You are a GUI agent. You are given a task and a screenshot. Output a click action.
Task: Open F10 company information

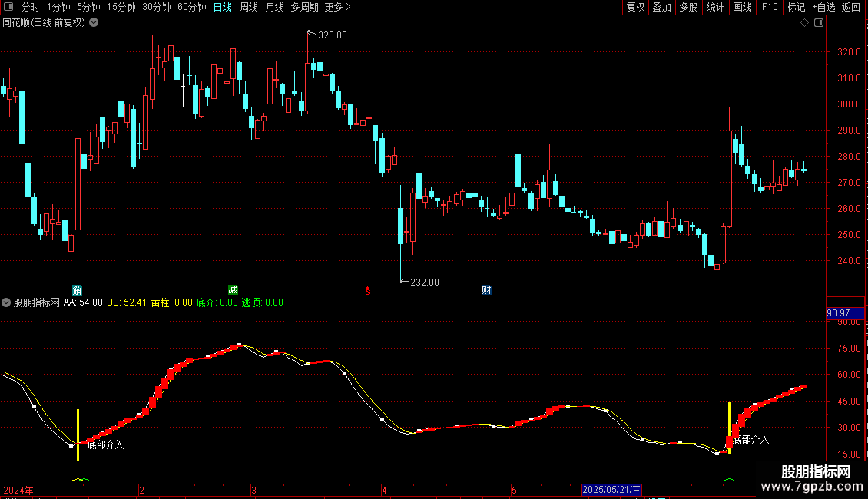click(770, 7)
